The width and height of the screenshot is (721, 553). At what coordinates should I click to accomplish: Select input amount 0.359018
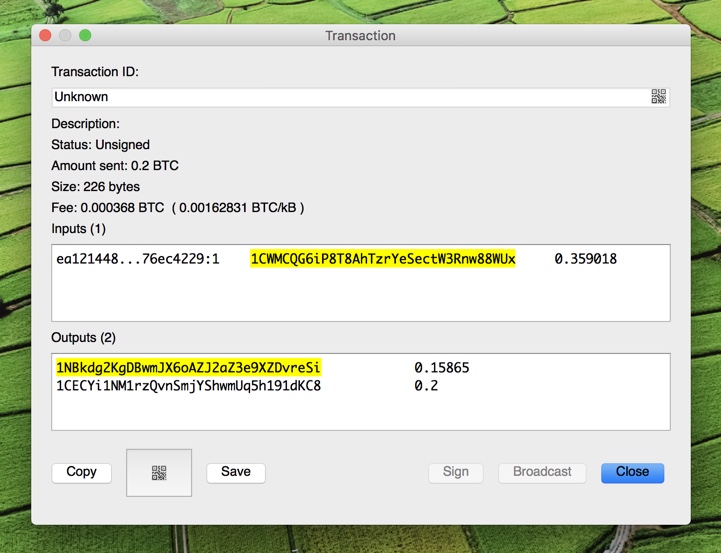click(585, 259)
